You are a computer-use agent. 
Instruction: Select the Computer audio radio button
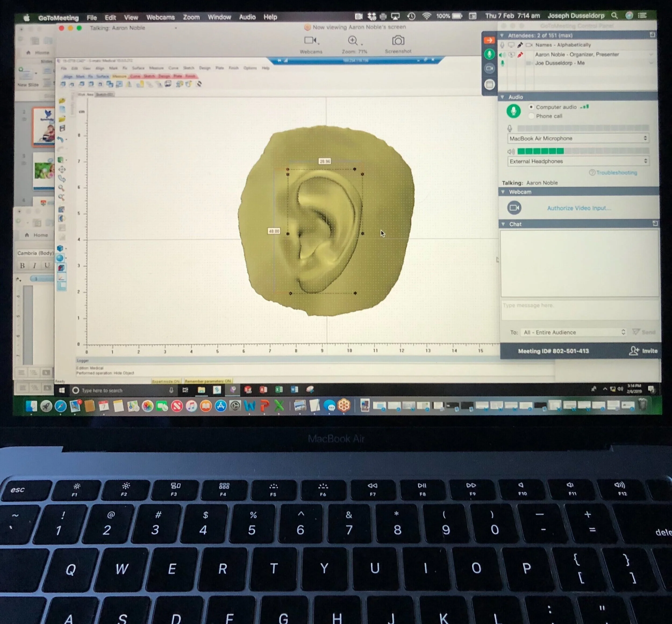tap(531, 107)
